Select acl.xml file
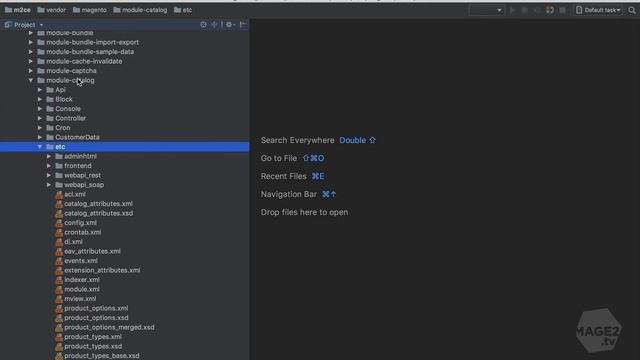This screenshot has width=640, height=360. click(x=70, y=194)
